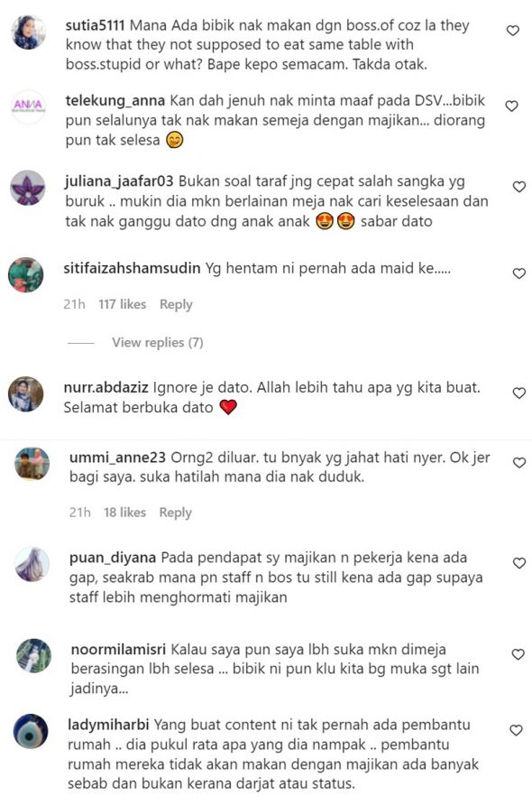Open 18 likes list
Screen dimensions: 532x805
point(124,513)
